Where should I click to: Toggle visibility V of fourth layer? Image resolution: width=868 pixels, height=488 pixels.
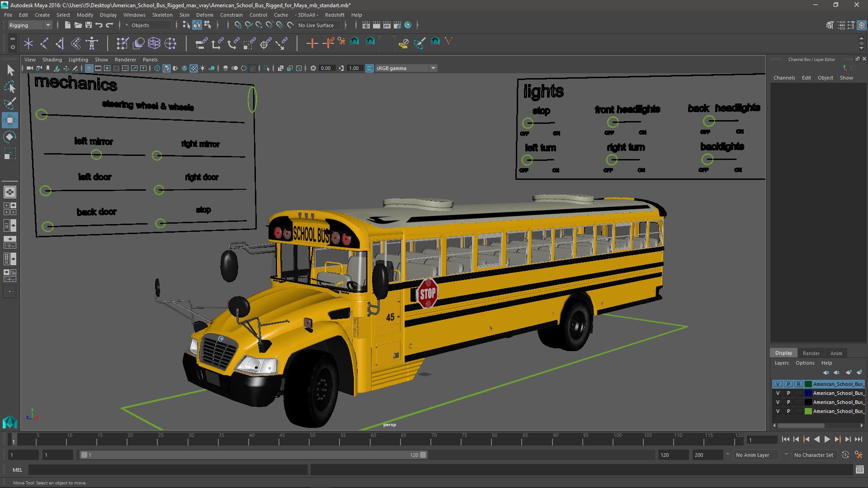778,411
